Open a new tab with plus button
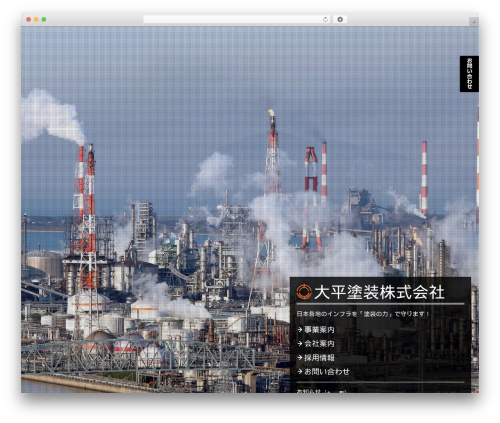Screen dimensions: 500x423 pyautogui.click(x=474, y=22)
